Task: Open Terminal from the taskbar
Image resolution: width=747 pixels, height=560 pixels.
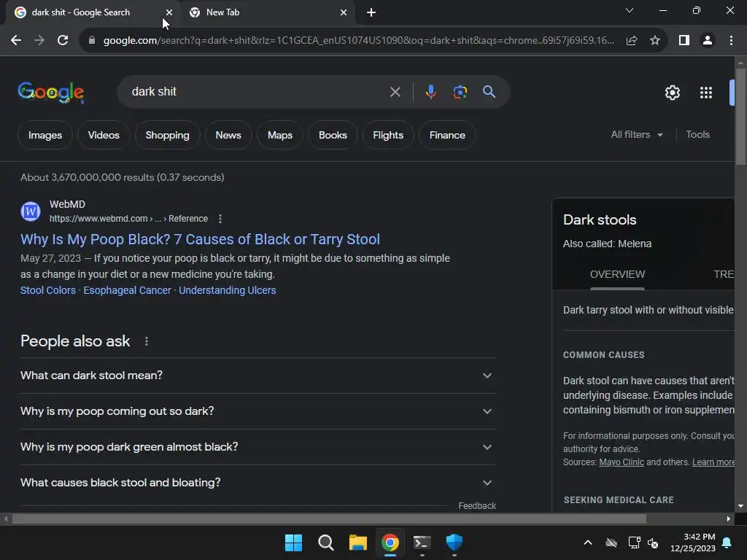Action: tap(422, 542)
